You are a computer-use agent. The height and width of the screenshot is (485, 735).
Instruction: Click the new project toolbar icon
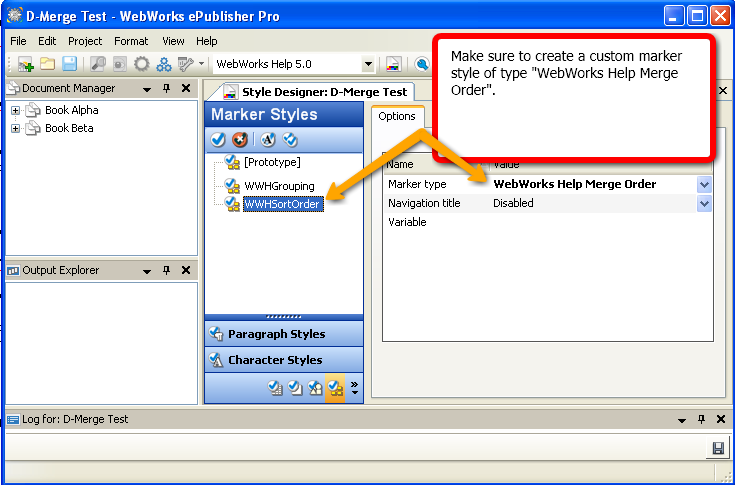tap(25, 64)
